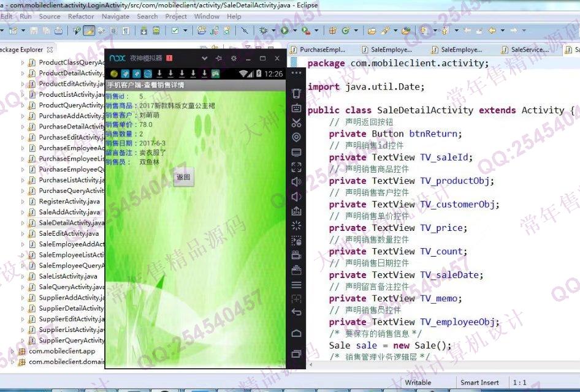The width and height of the screenshot is (580, 392).
Task: Click the btnReturn declaration line in editor
Action: coord(395,134)
